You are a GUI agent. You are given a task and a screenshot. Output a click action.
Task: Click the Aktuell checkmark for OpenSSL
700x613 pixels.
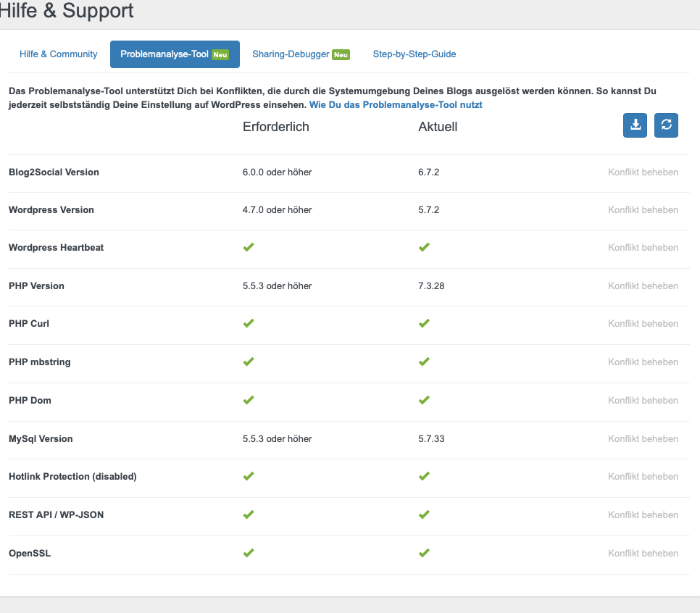coord(424,553)
